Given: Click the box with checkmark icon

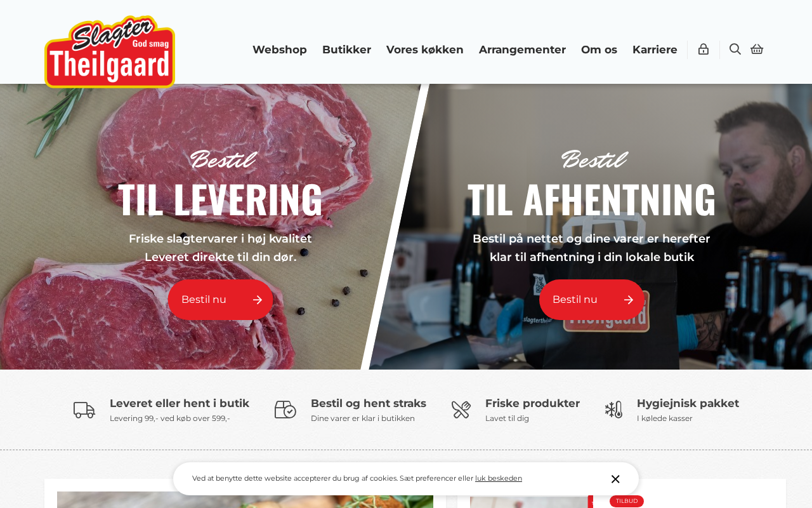Looking at the screenshot, I should [x=285, y=410].
